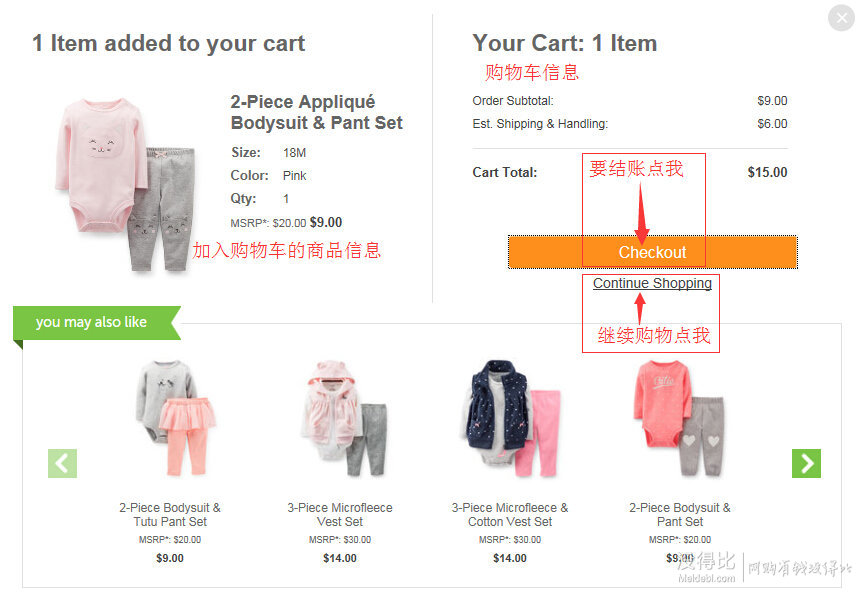This screenshot has width=863, height=602.
Task: Open the Continue Shopping link
Action: (652, 283)
